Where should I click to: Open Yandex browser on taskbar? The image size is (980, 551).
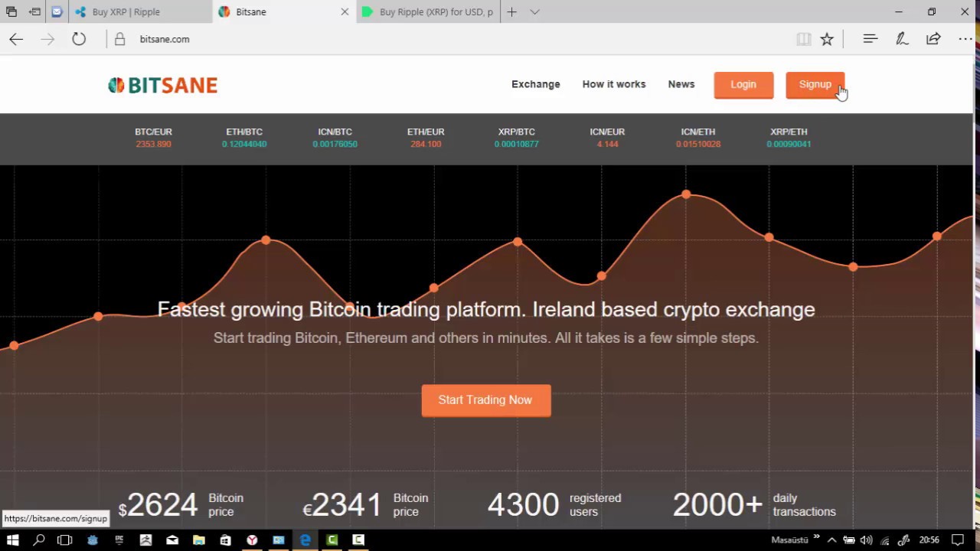coord(252,540)
